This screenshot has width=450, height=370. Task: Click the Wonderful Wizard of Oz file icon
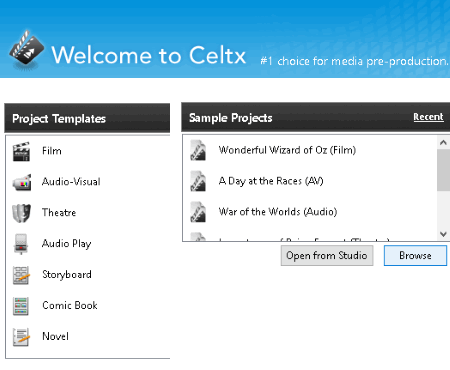click(x=198, y=150)
